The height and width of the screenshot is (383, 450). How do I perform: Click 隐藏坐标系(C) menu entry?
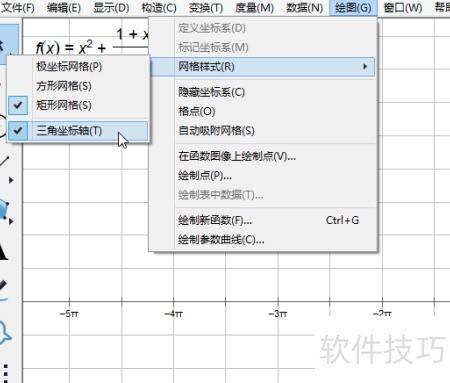(263, 92)
